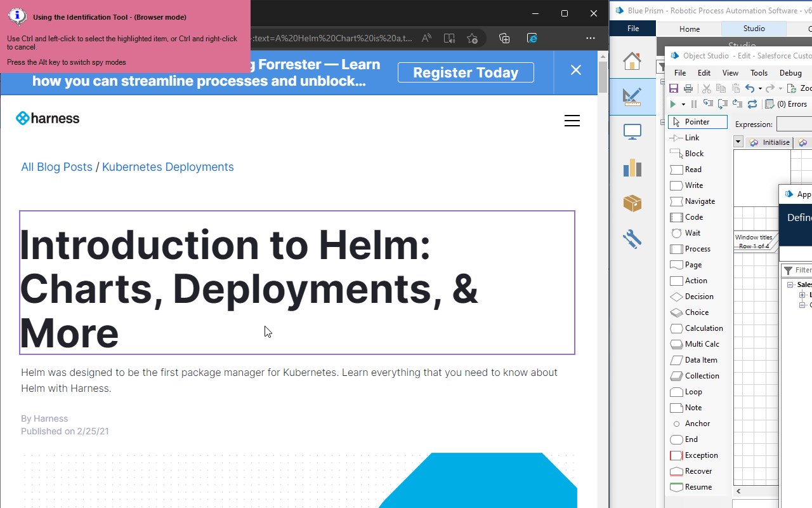Image resolution: width=812 pixels, height=508 pixels.
Task: Switch to the Studio tab in Blue Prism
Action: click(754, 29)
